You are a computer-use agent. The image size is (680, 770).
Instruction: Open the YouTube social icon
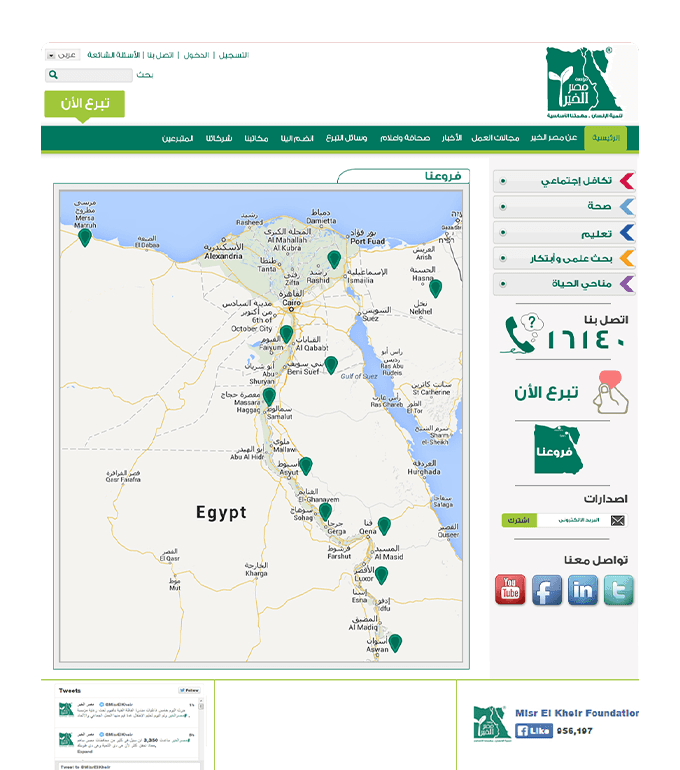(510, 590)
